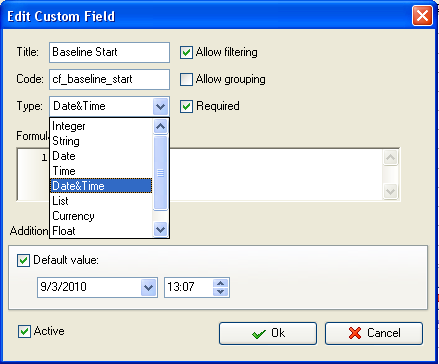Screen dimensions: 439x364
Task: Uncheck the Required checkbox
Action: pyautogui.click(x=186, y=107)
